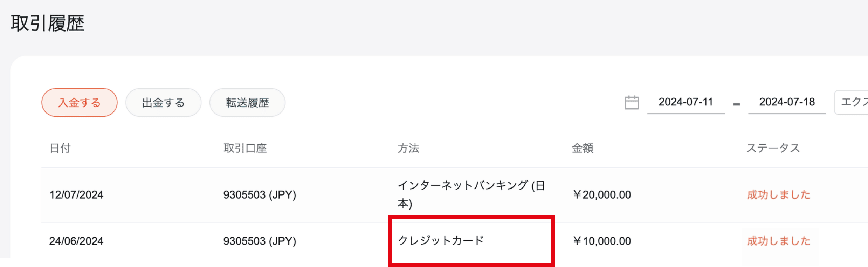
Task: Click the 取引口座 column header
Action: click(x=245, y=148)
